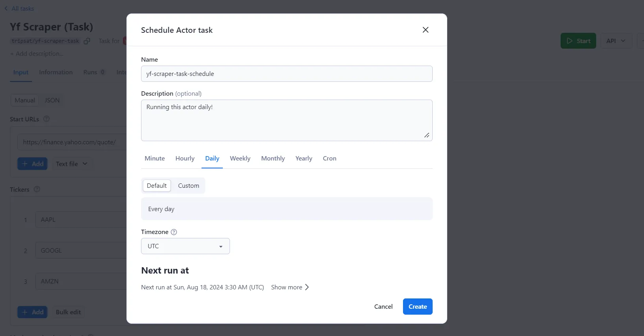Select the Hourly schedule tab
Screen dimensions: 644x336
click(185, 159)
